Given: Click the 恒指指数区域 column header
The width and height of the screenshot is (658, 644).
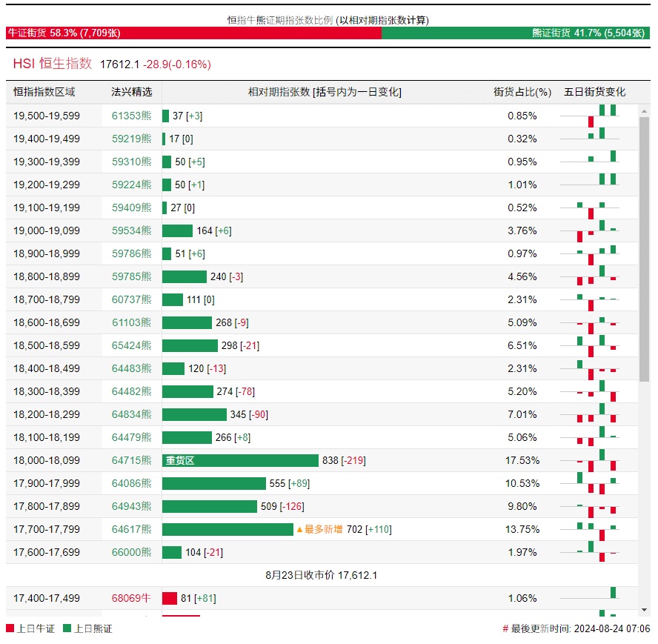Looking at the screenshot, I should point(44,92).
